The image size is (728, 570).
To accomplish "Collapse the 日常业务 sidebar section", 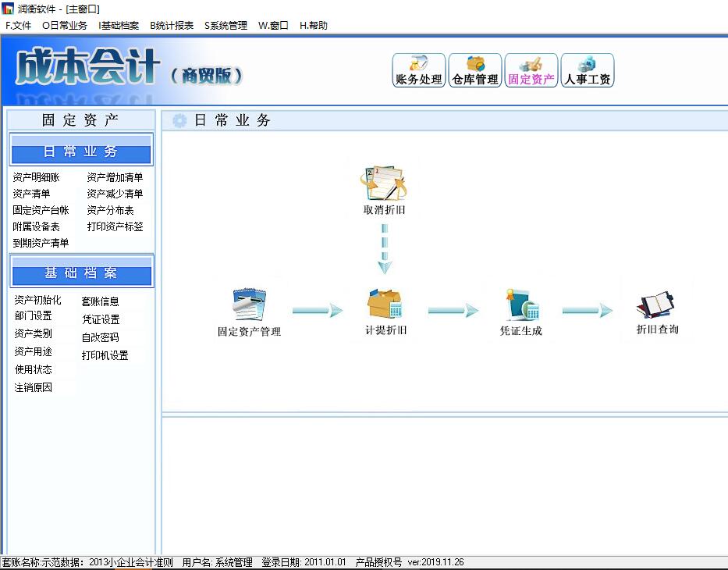I will pos(81,151).
